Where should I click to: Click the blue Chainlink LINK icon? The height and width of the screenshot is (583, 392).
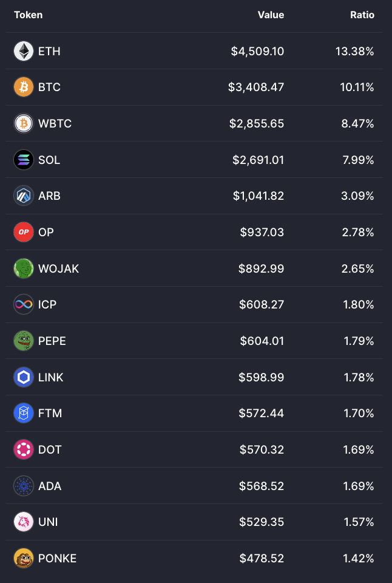(24, 377)
